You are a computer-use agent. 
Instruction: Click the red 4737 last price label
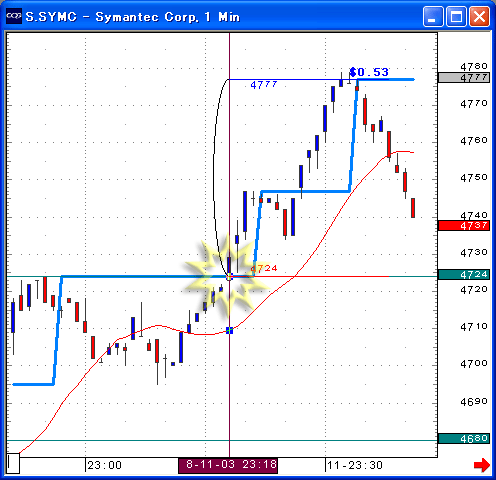tap(464, 226)
